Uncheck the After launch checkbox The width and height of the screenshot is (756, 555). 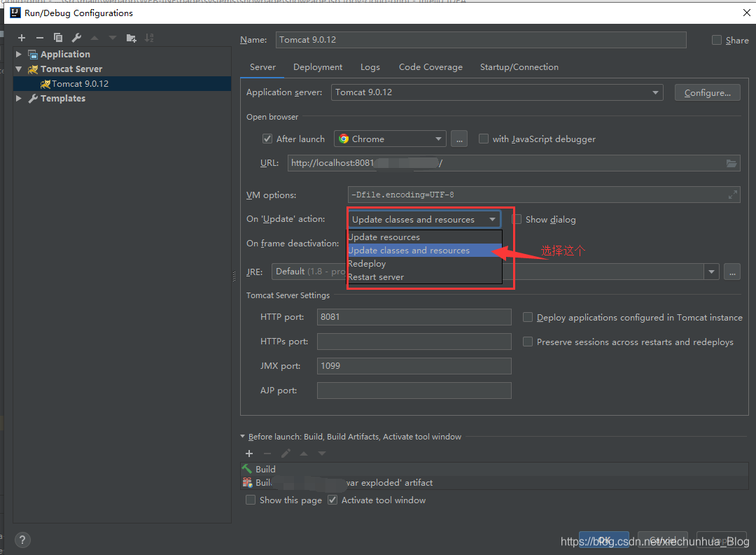pos(267,139)
